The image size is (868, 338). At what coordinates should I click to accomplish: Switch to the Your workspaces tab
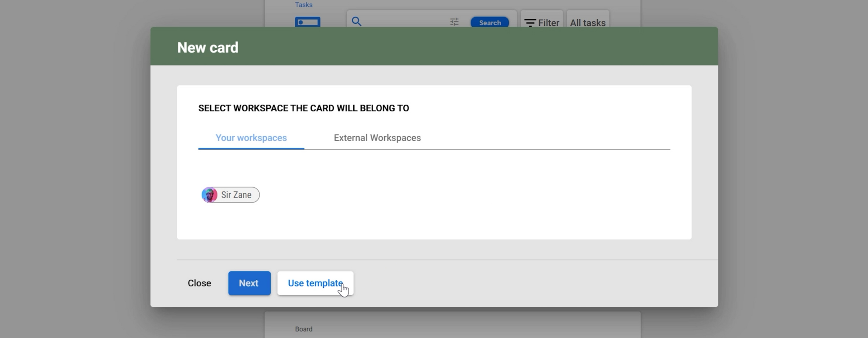tap(251, 138)
